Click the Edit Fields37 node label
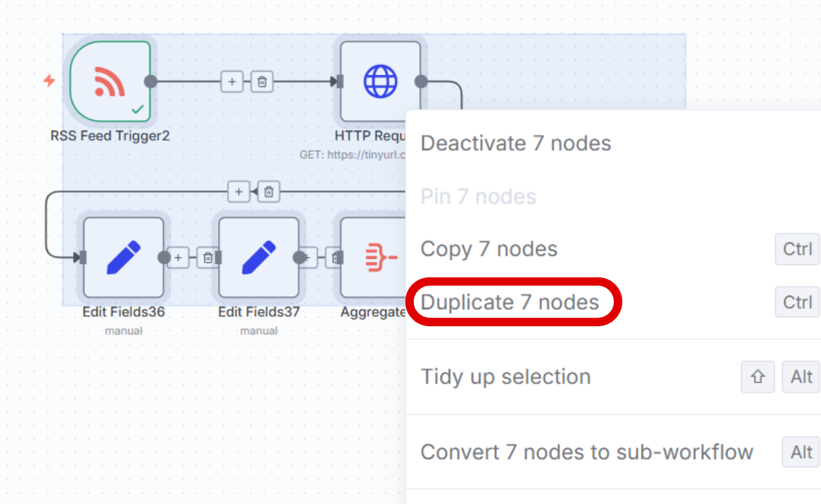Viewport: 821px width, 504px height. pos(259,312)
